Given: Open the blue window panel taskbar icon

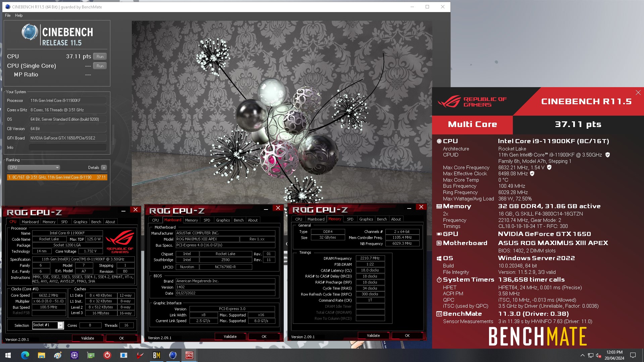Looking at the screenshot, I should 123,355.
